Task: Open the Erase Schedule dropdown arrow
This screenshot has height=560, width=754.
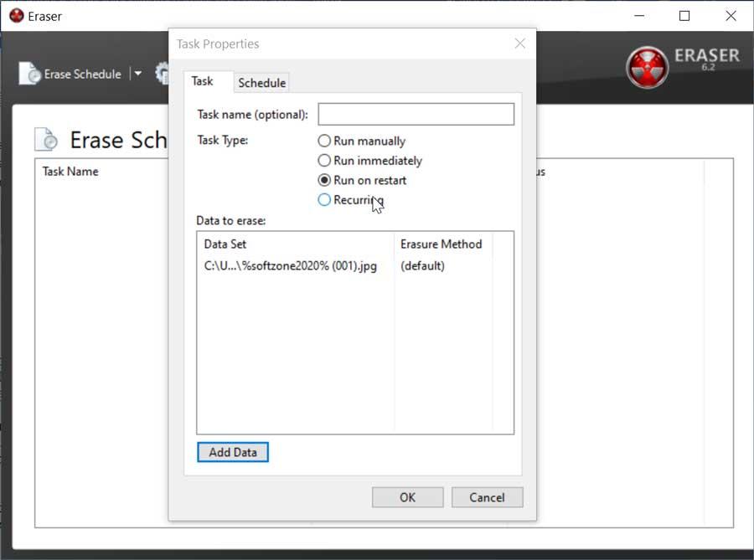Action: point(138,74)
